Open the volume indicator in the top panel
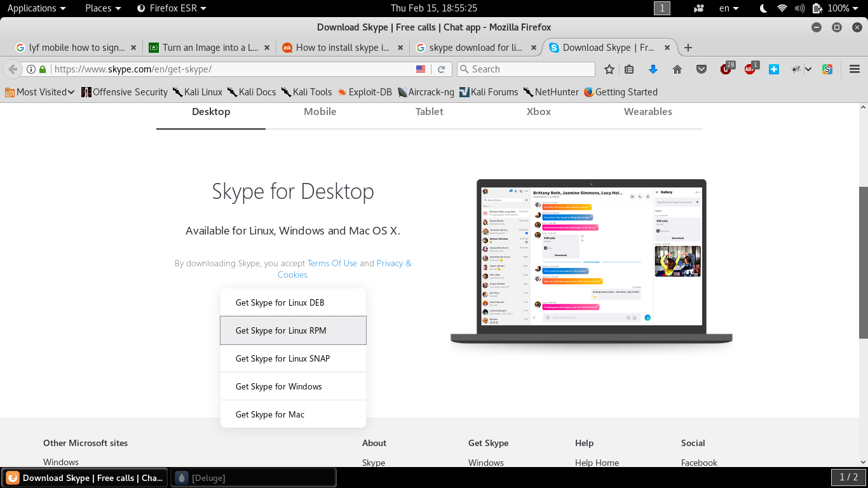The image size is (868, 488). 799,8
